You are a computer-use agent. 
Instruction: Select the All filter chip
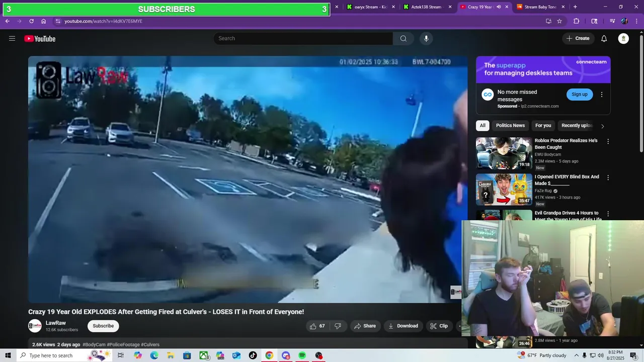pyautogui.click(x=482, y=126)
